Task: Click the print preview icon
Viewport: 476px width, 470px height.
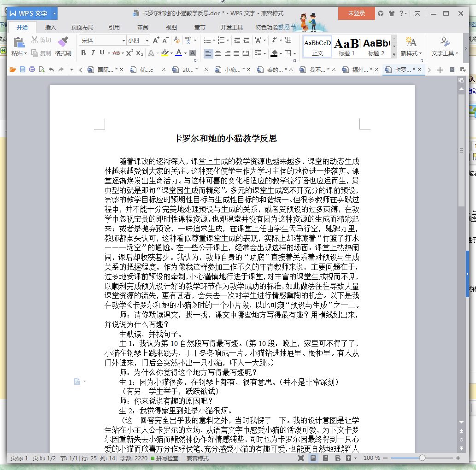Action: 42,70
